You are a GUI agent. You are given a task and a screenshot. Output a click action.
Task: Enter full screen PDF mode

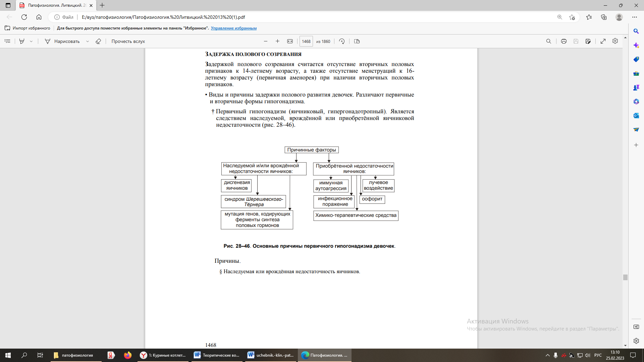tap(603, 41)
